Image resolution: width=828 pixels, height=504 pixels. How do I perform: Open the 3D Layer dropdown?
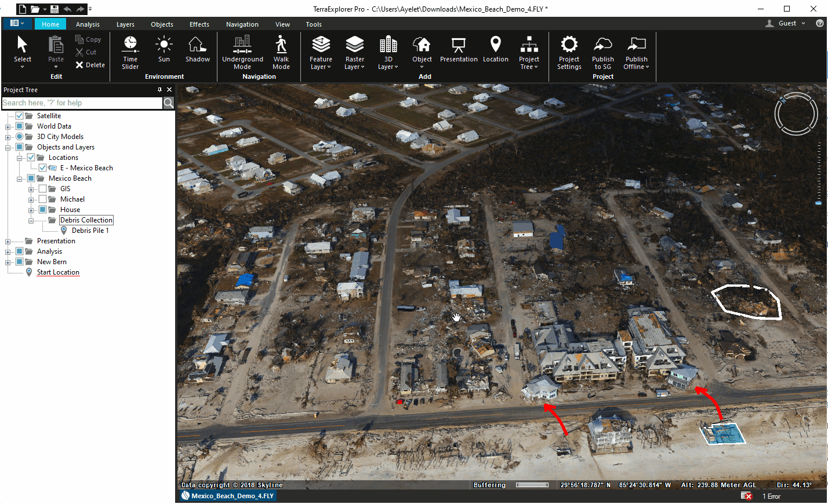tap(388, 52)
